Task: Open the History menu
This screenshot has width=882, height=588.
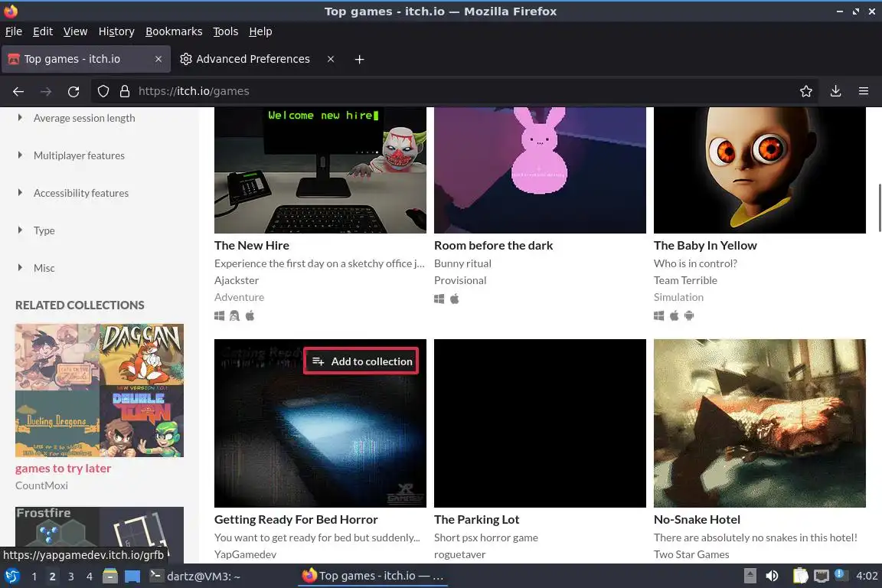Action: click(x=116, y=31)
